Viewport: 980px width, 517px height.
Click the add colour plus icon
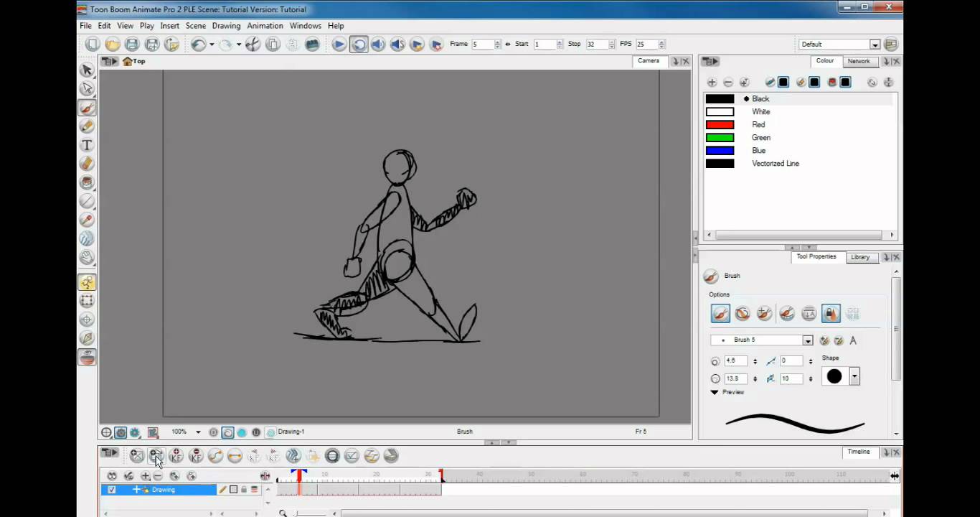(x=712, y=83)
